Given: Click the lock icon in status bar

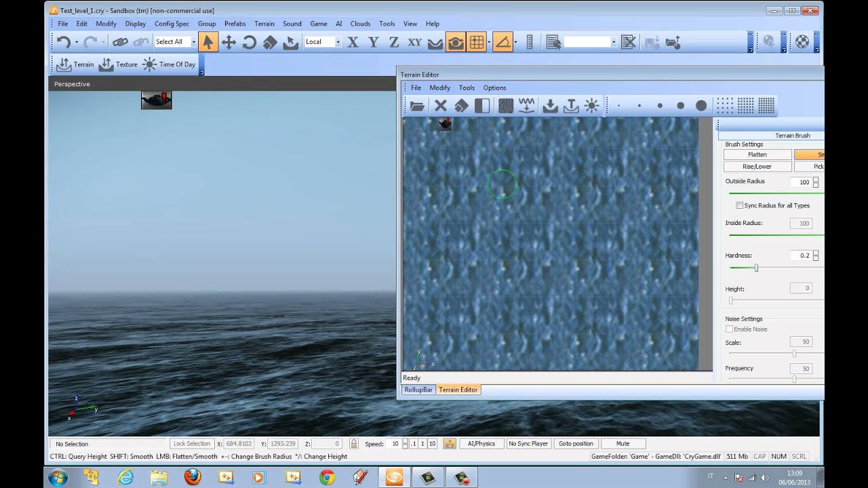Looking at the screenshot, I should click(x=353, y=443).
